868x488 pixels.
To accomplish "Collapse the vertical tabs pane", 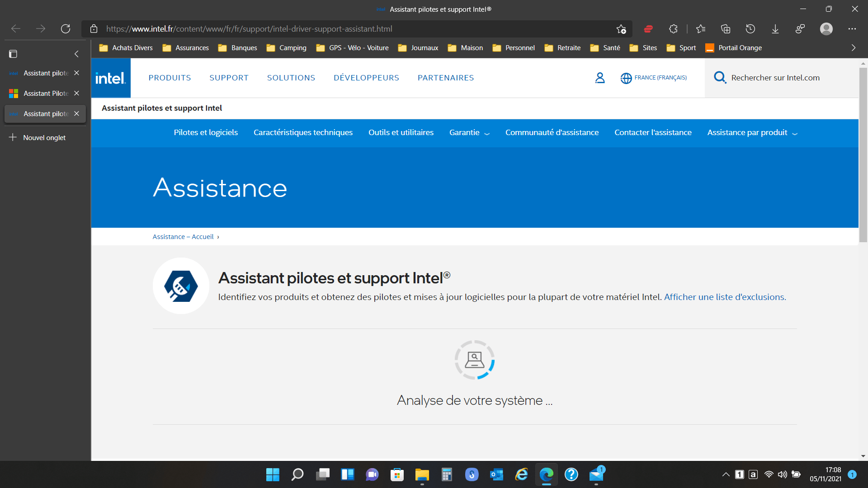I will coord(76,54).
